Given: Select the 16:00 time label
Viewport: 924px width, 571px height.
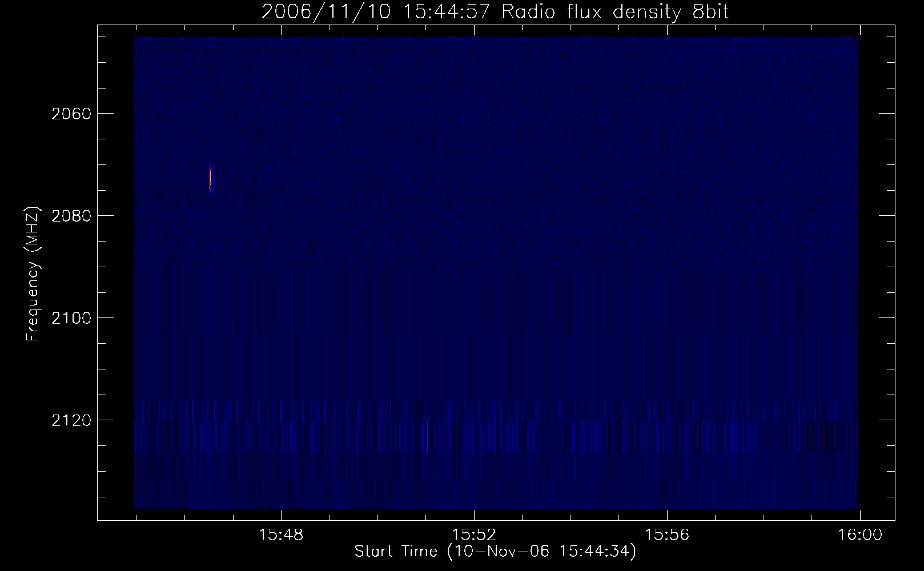Looking at the screenshot, I should 859,535.
